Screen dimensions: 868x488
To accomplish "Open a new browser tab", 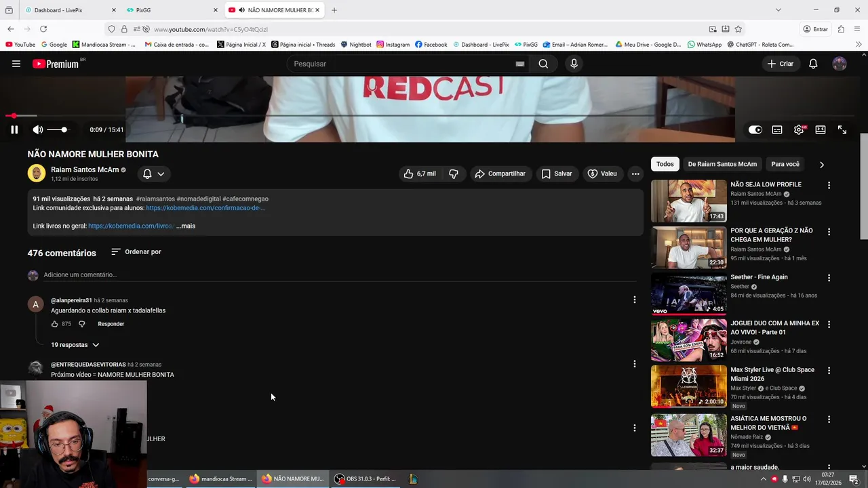I will (x=334, y=10).
